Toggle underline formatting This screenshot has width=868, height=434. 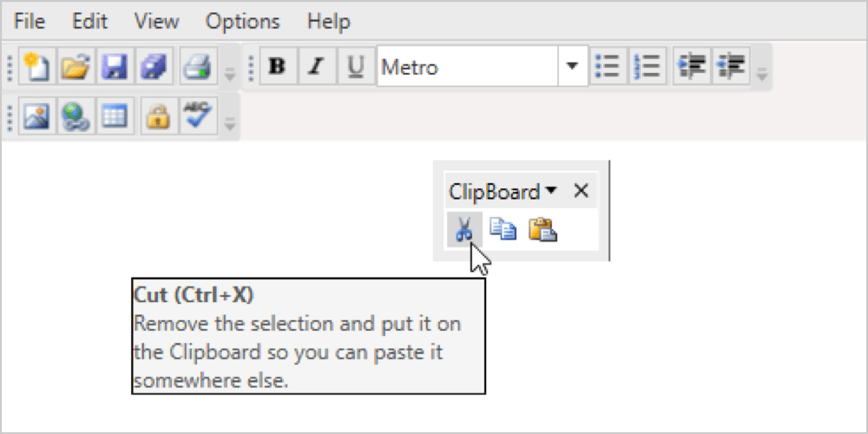356,68
